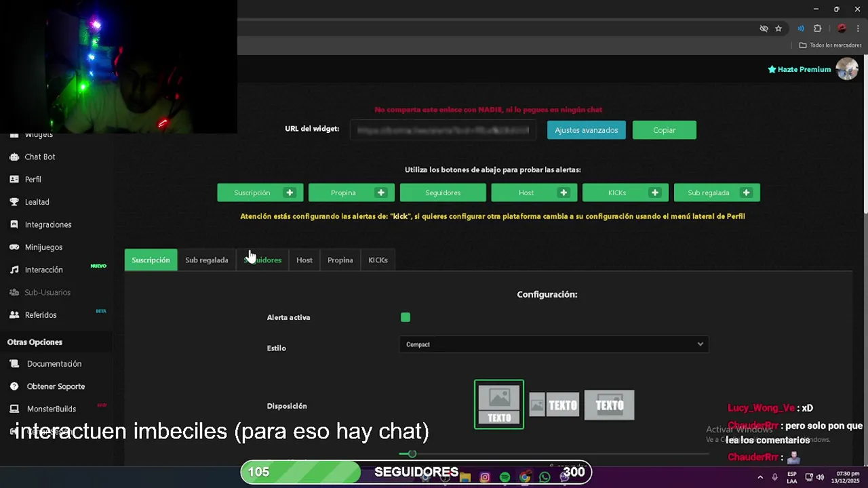Click the plus on Suscripción test button
Viewport: 868px width, 488px height.
coord(290,192)
